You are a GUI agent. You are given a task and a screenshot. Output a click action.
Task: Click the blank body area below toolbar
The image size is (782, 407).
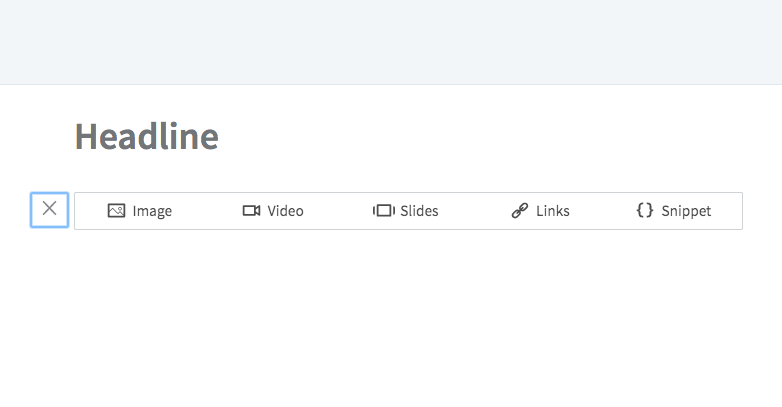391,319
